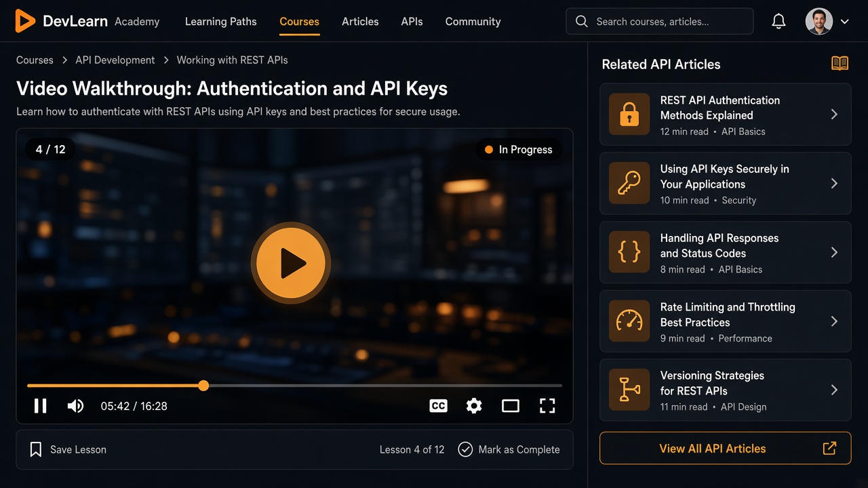Switch to the Courses tab
This screenshot has width=868, height=488.
click(299, 22)
